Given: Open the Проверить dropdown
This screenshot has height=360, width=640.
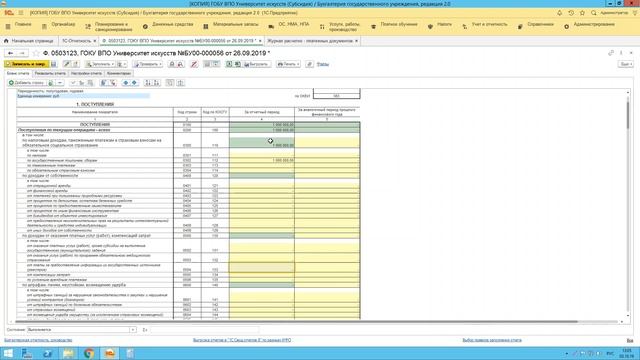Looking at the screenshot, I should pyautogui.click(x=148, y=64).
